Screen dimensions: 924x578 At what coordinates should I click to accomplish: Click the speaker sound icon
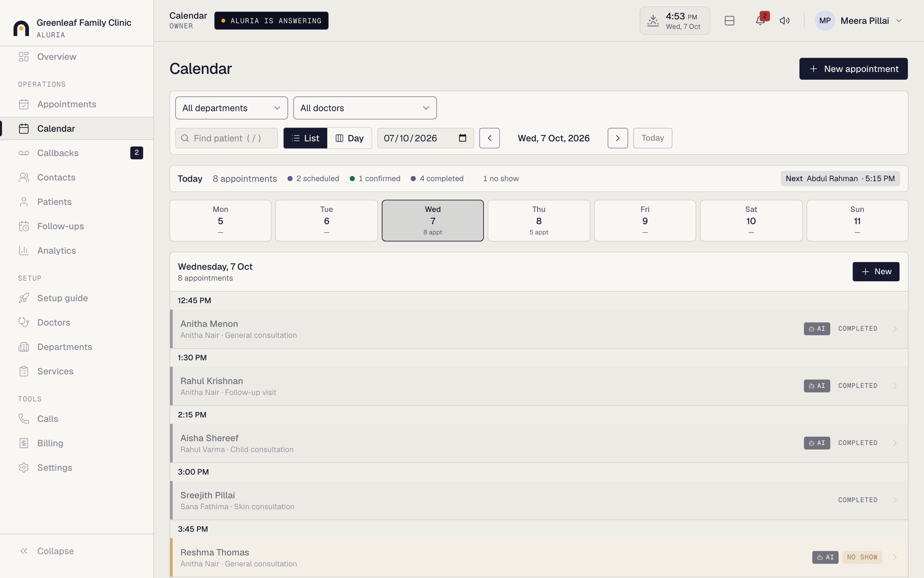tap(784, 21)
